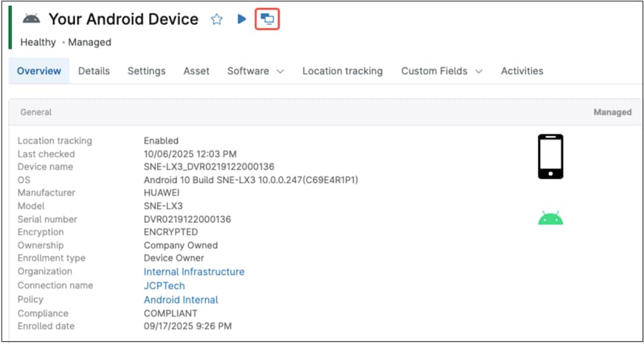Switch to the Activities tab
The width and height of the screenshot is (644, 344).
tap(522, 71)
